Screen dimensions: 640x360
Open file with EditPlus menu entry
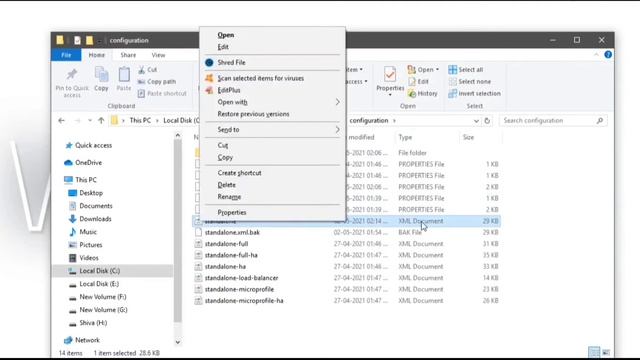click(229, 90)
